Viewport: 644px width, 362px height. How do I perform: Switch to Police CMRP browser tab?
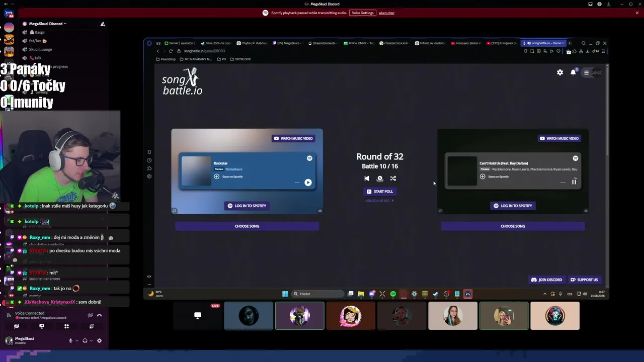point(359,43)
